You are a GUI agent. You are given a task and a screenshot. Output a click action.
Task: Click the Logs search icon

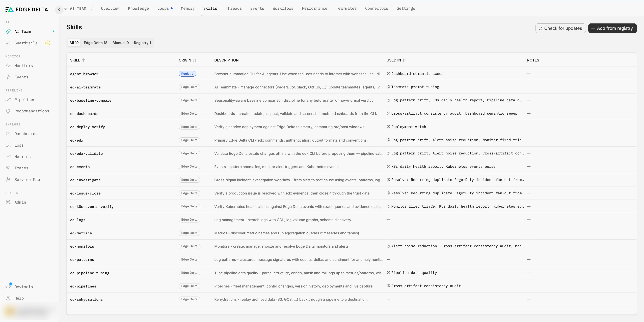tap(8, 145)
